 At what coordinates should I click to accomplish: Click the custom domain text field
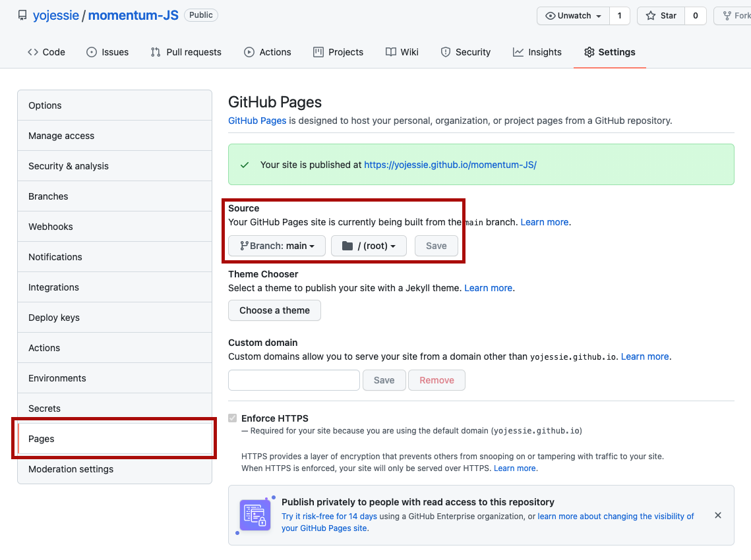294,380
